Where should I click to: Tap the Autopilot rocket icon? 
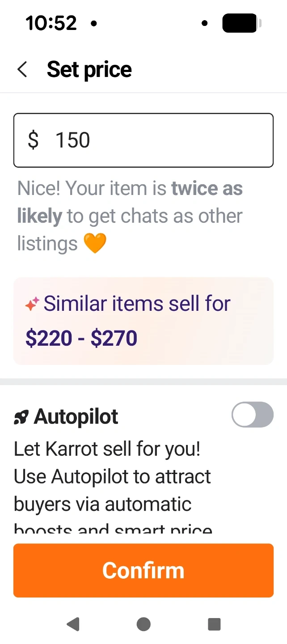point(21,418)
